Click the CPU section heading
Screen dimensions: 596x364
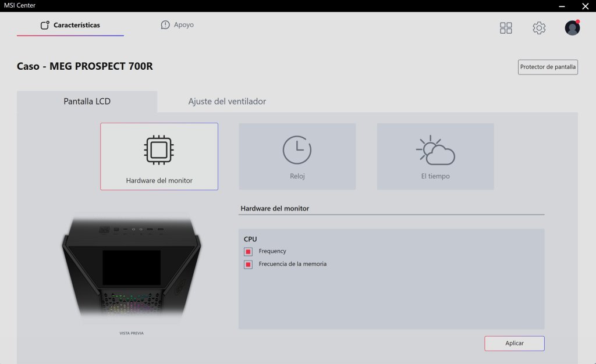coord(250,239)
